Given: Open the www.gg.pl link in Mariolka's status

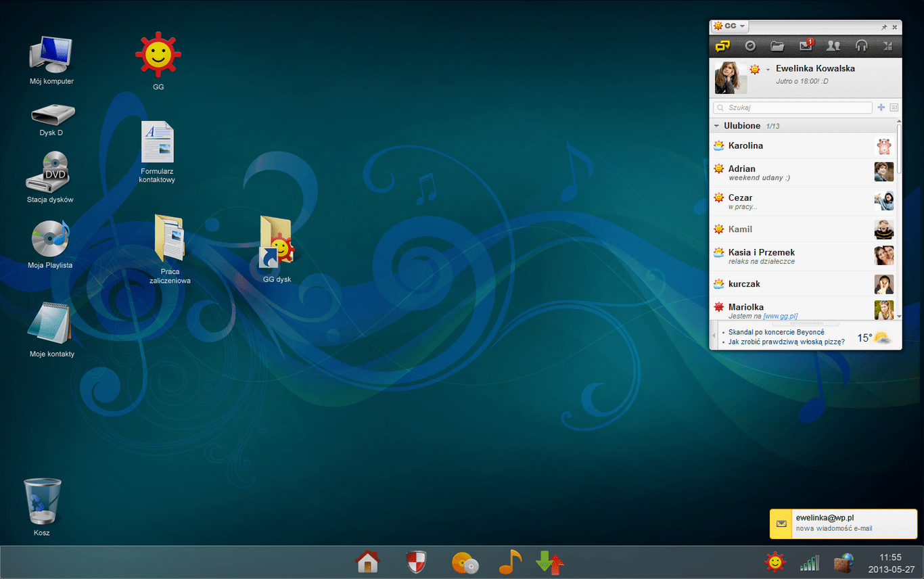Looking at the screenshot, I should 781,316.
